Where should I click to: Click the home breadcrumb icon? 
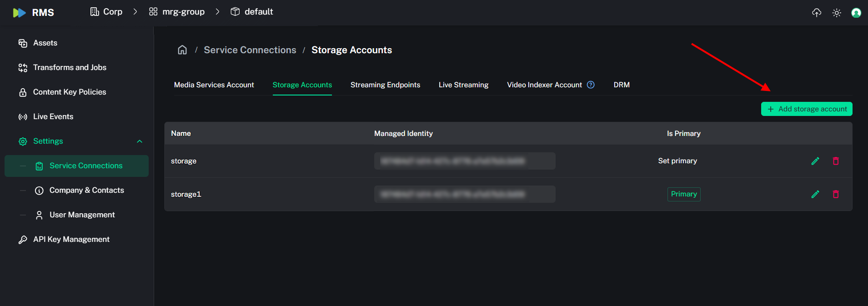point(182,50)
